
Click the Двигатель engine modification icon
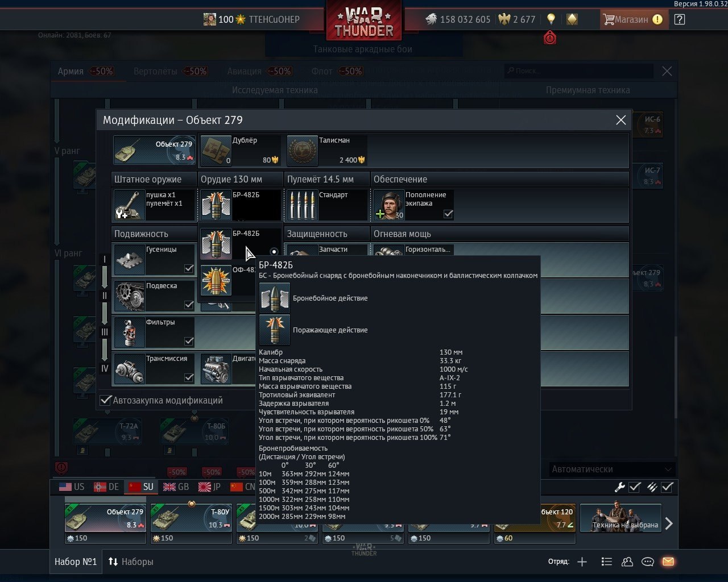point(216,368)
